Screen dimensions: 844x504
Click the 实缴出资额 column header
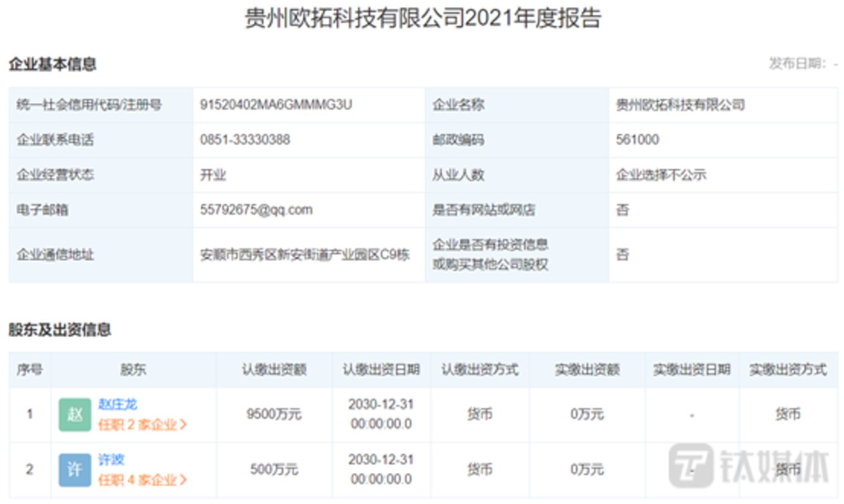point(587,370)
